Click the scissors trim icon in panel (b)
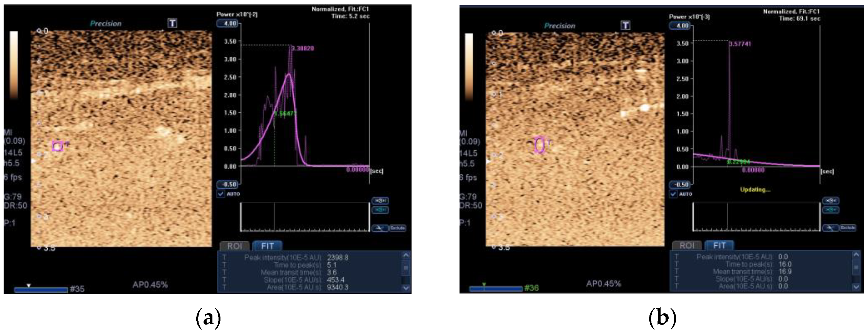Screen dimensions: 868x334 point(830,228)
